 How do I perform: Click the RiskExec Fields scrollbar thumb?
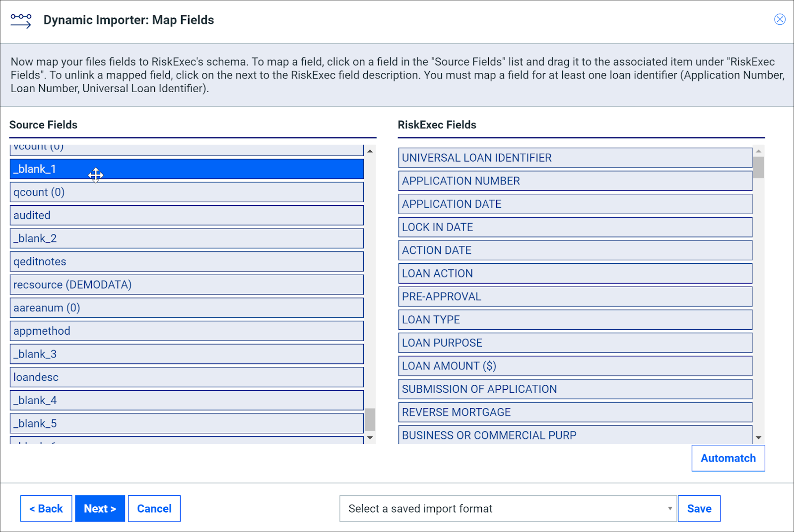coord(758,167)
